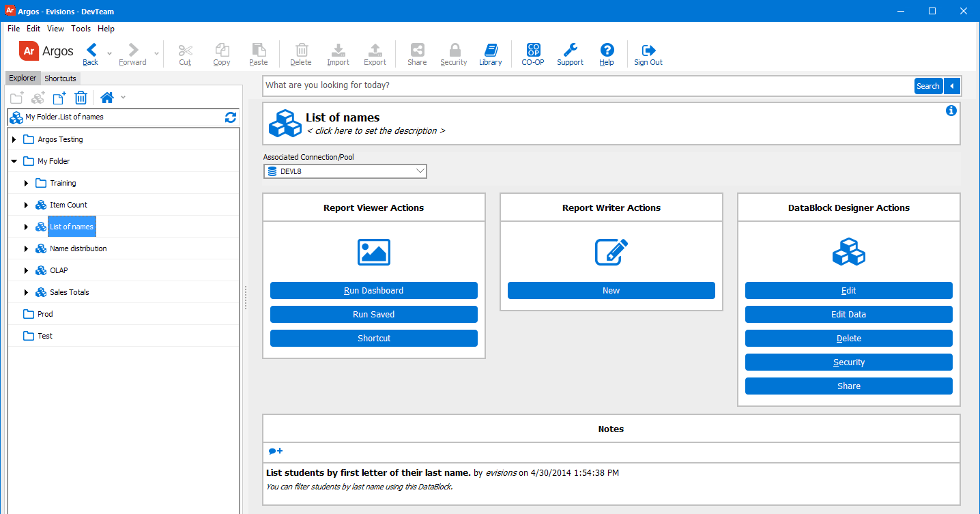Select the OLAP DataBlock label
The height and width of the screenshot is (514, 980).
(x=59, y=270)
